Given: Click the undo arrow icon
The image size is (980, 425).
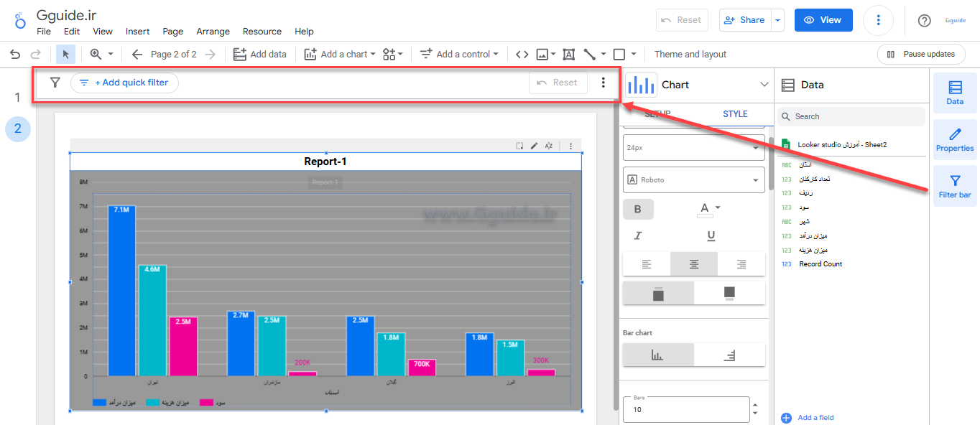Looking at the screenshot, I should pyautogui.click(x=15, y=55).
